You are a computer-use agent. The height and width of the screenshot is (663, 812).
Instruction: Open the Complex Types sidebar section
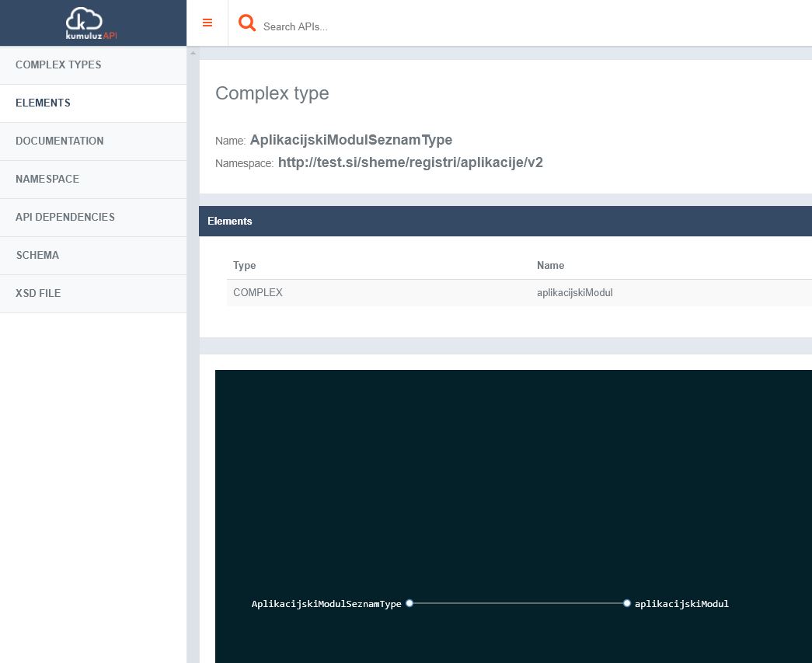(58, 65)
